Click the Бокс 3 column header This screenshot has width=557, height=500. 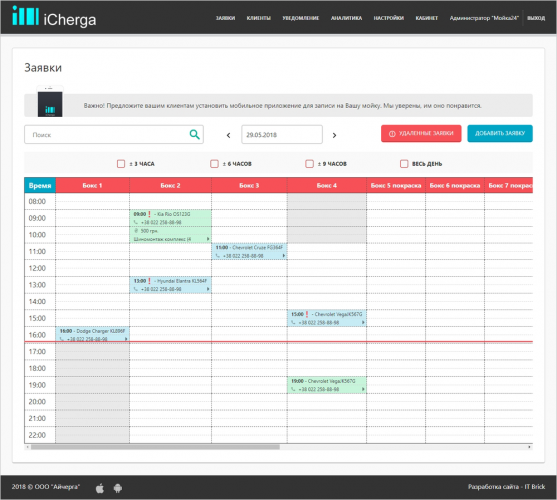(x=249, y=185)
